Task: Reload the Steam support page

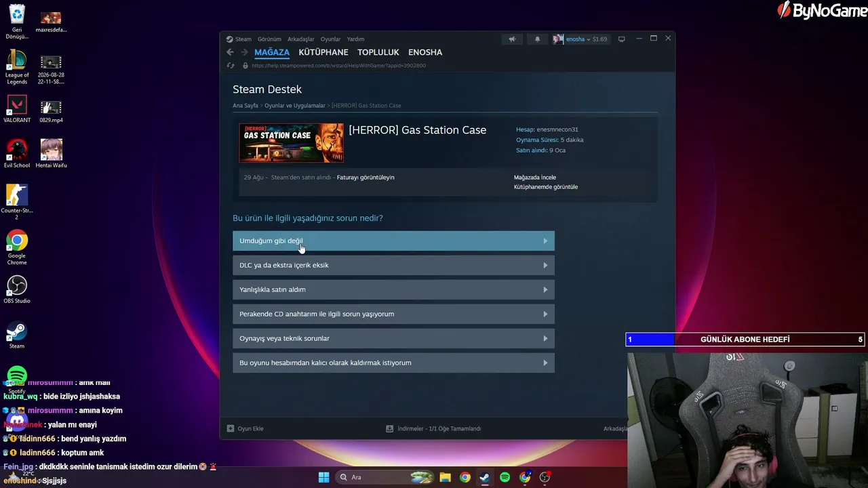Action: click(231, 66)
